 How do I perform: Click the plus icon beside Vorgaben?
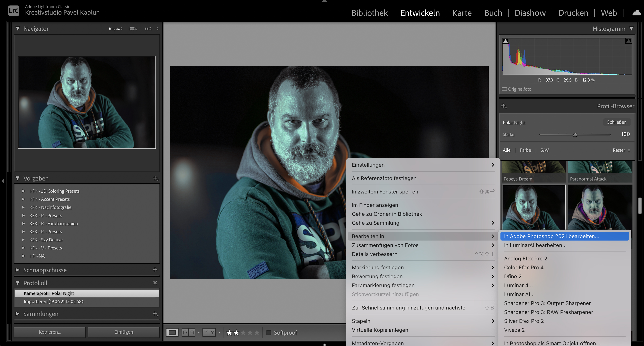[x=155, y=178]
